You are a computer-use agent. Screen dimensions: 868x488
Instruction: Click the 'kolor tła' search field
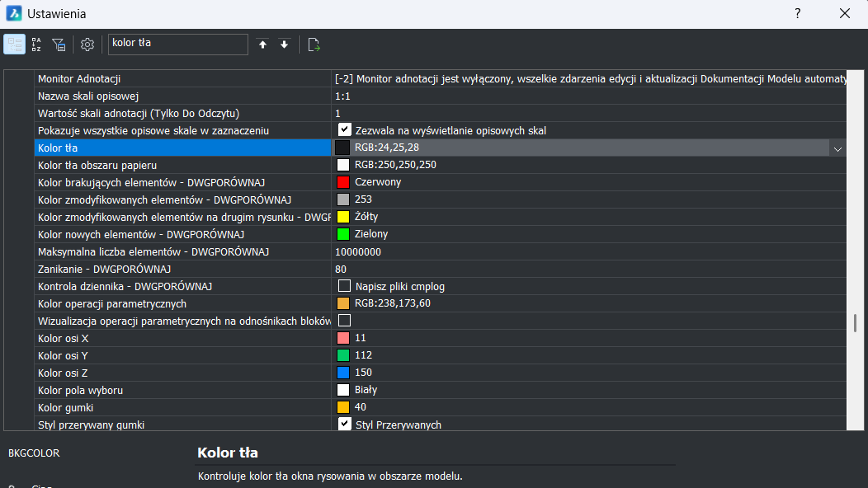click(177, 44)
